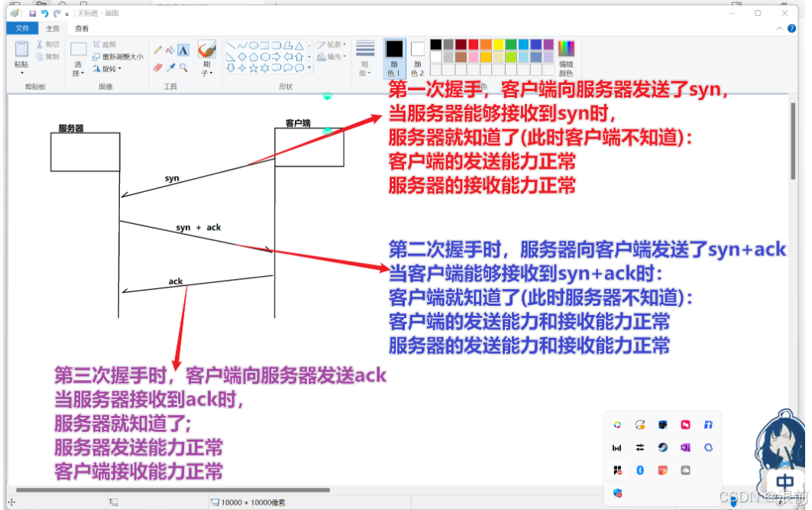Click the Steam icon in system tray
Viewport: 812px width, 510px height.
(662, 447)
